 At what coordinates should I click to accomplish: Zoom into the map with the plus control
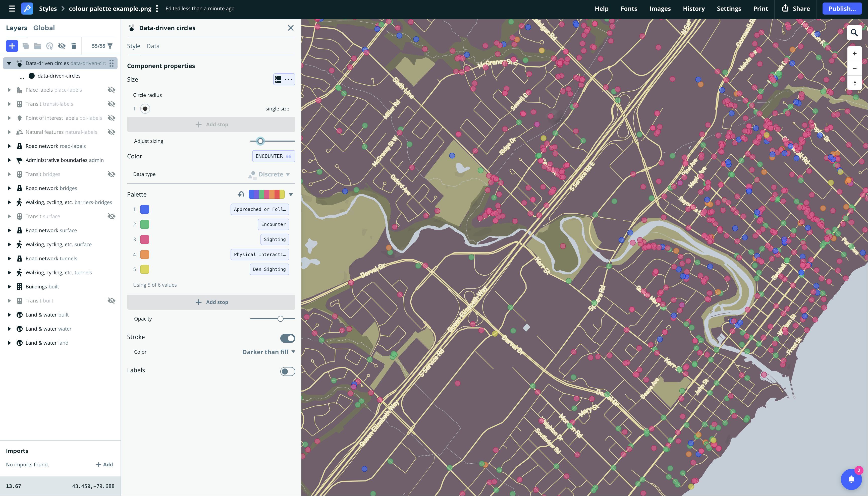(854, 53)
